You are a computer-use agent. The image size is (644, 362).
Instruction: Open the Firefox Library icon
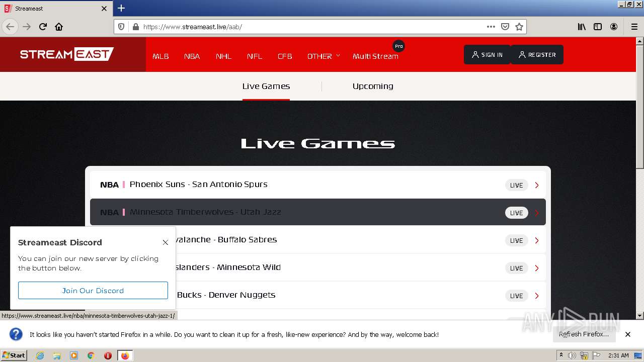(582, 27)
